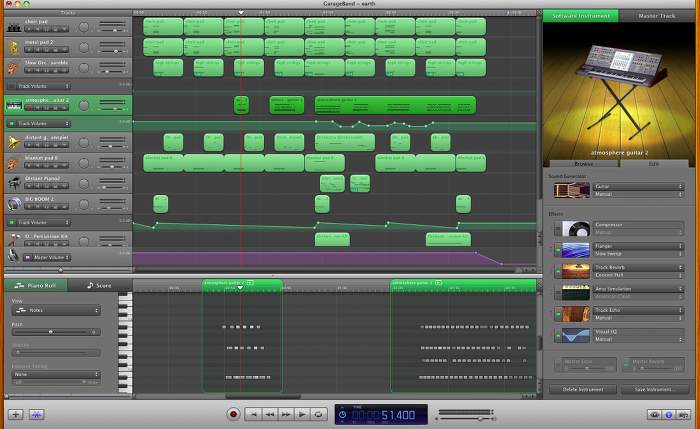The height and width of the screenshot is (429, 700).
Task: Open the Browse tab
Action: [x=583, y=164]
